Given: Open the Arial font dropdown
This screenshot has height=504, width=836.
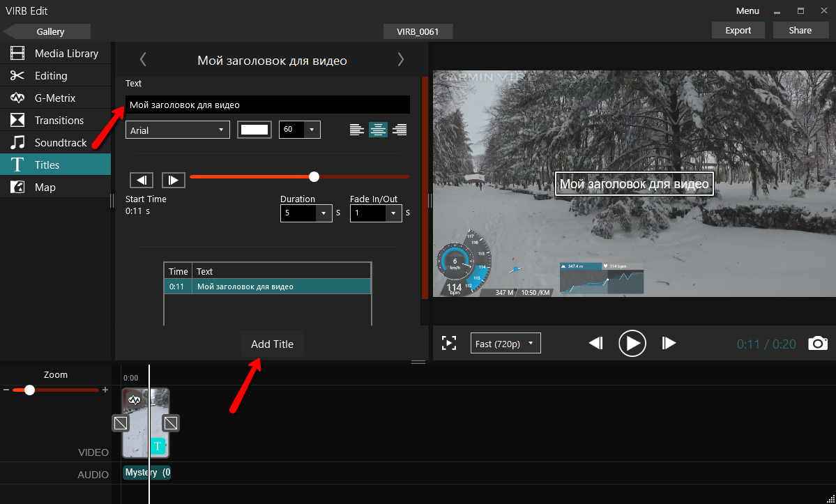Looking at the screenshot, I should (178, 130).
